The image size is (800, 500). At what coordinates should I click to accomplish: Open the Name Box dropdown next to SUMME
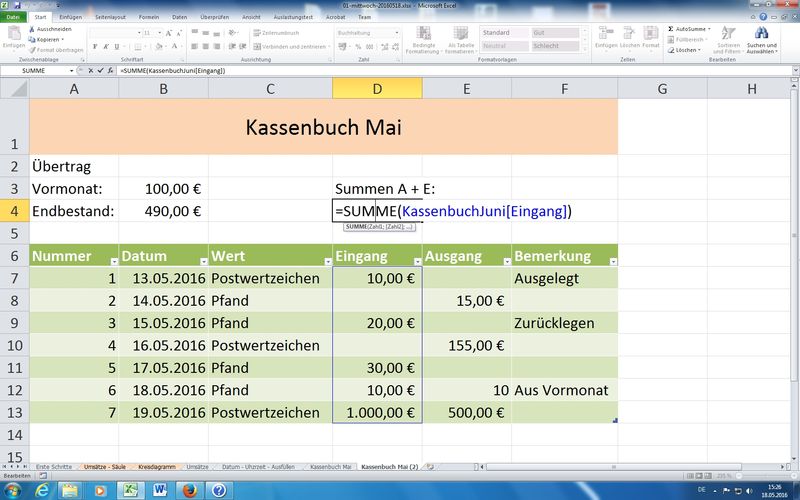(71, 71)
